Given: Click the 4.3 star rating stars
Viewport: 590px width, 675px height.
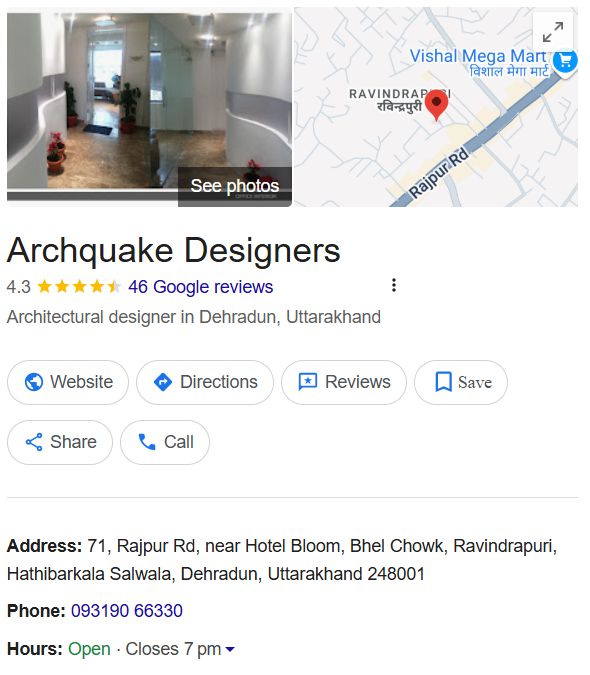Looking at the screenshot, I should tap(79, 287).
